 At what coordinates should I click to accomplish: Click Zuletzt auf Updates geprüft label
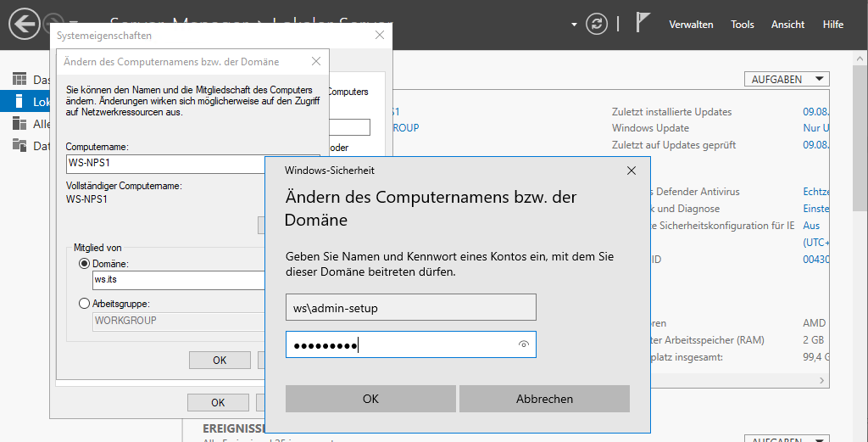point(674,145)
